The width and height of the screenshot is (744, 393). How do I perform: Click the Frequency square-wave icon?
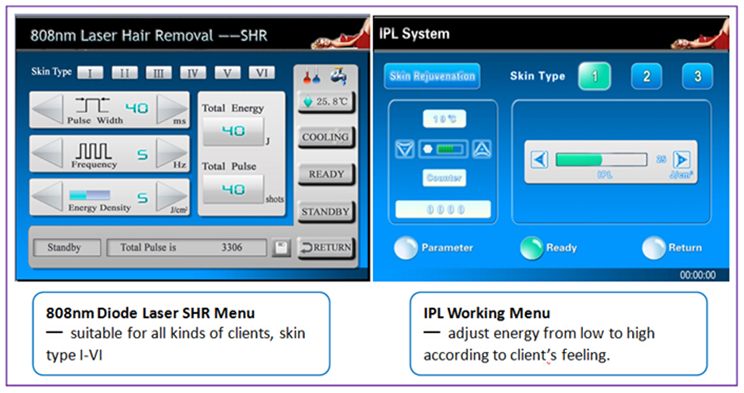click(x=93, y=151)
